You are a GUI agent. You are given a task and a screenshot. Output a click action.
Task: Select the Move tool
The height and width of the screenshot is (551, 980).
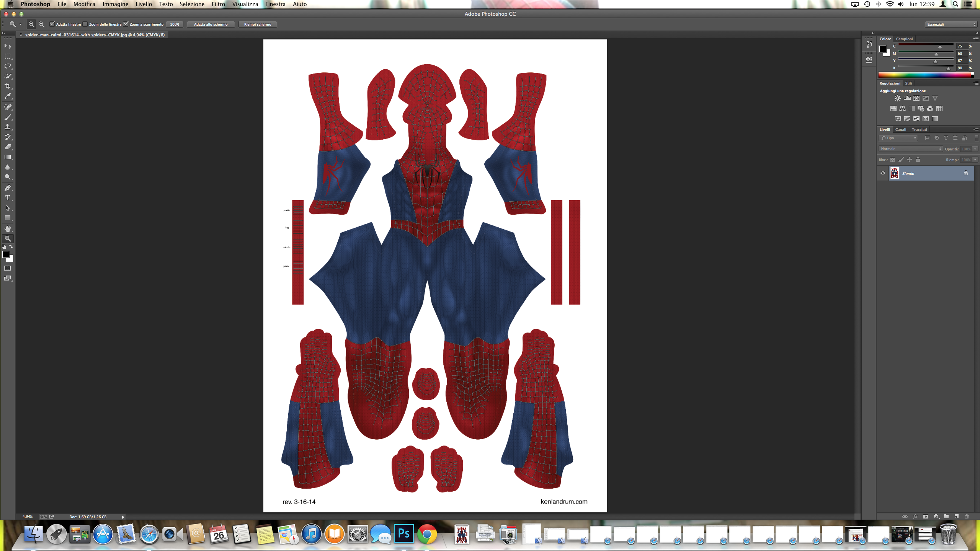click(x=8, y=46)
